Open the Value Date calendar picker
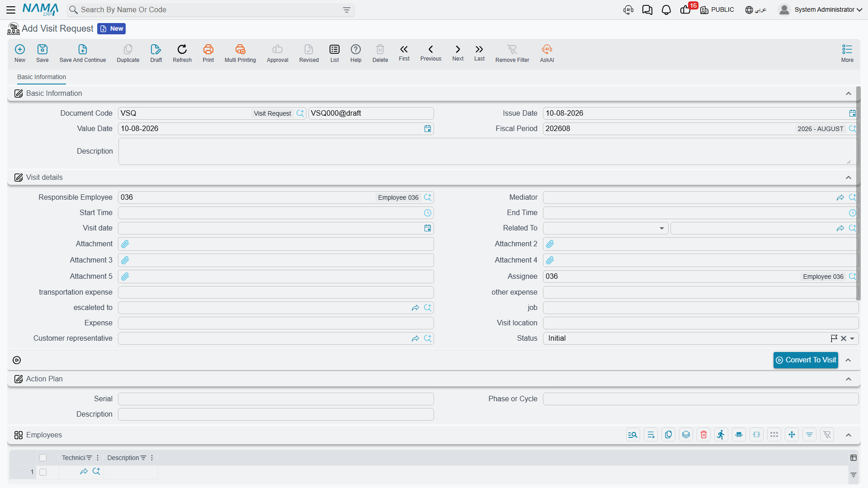The image size is (868, 488). pyautogui.click(x=428, y=129)
